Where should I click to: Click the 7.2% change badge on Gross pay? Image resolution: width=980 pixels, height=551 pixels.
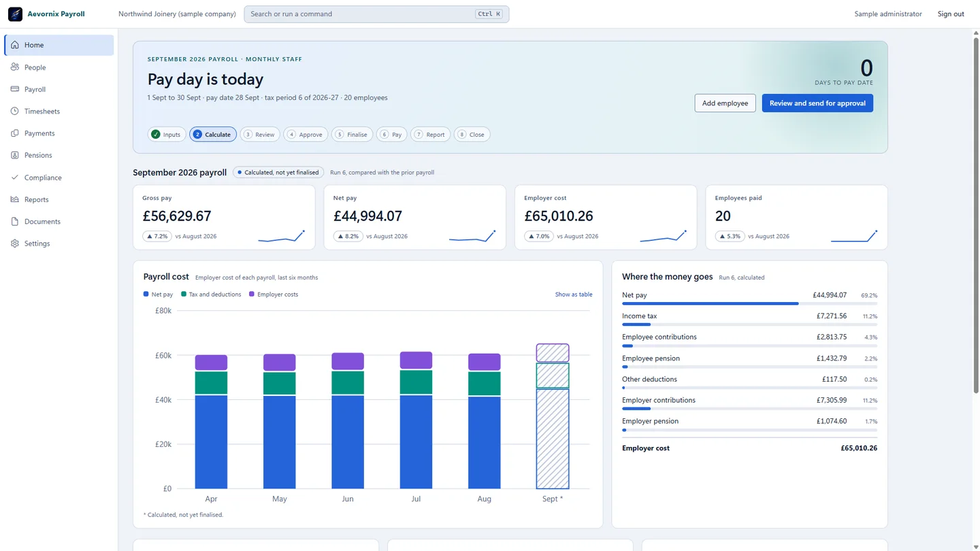(x=157, y=236)
